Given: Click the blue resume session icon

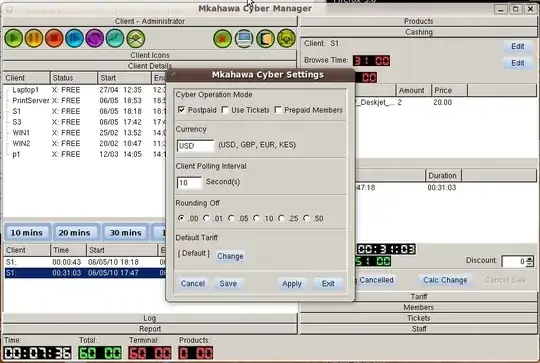Looking at the screenshot, I should [x=74, y=38].
